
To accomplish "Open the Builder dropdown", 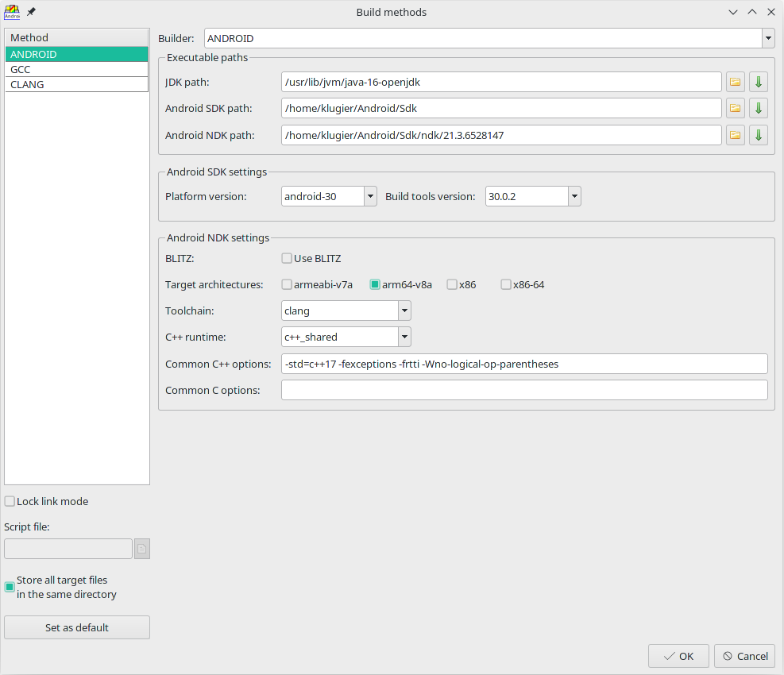I will click(767, 38).
